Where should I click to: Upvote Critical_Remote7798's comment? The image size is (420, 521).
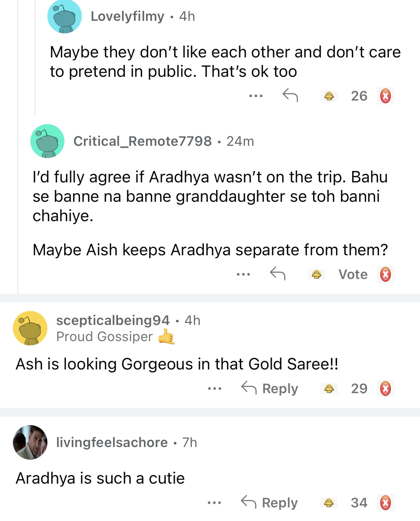[x=316, y=274]
